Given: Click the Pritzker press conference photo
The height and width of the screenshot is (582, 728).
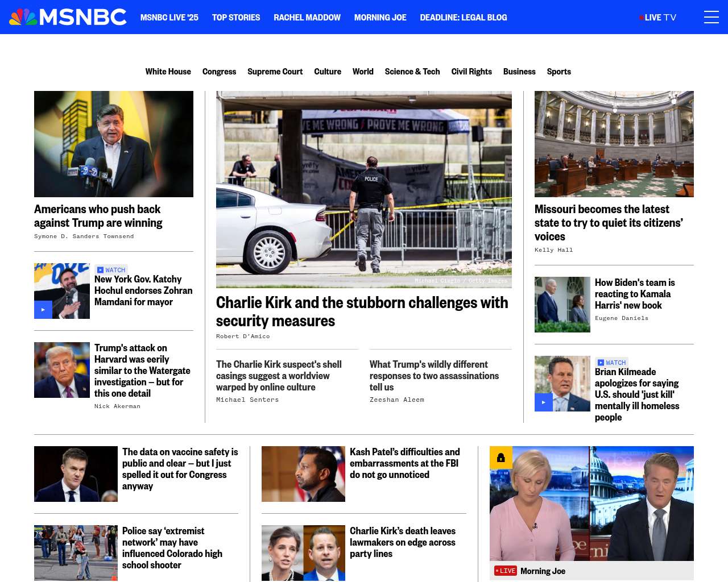Looking at the screenshot, I should click(114, 144).
